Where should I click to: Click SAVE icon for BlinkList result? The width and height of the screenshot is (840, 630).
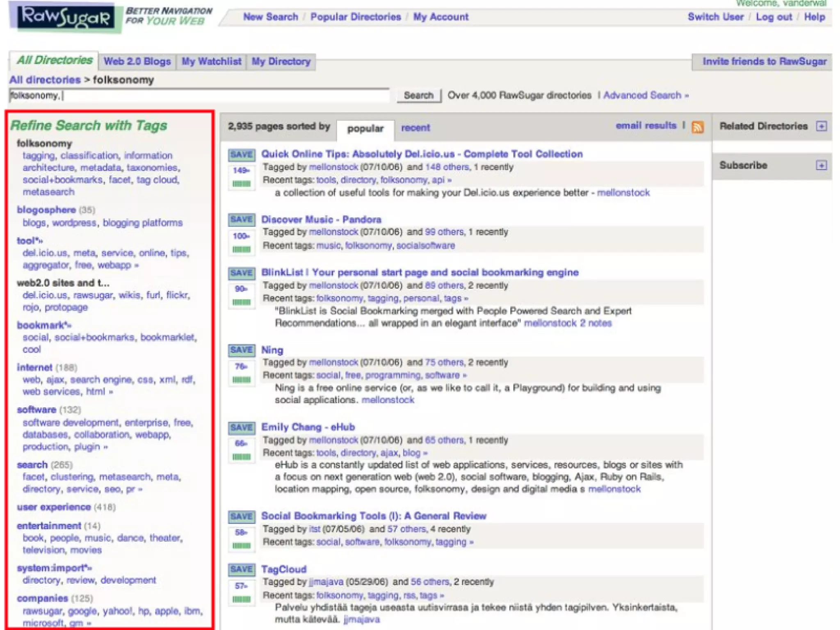(241, 273)
